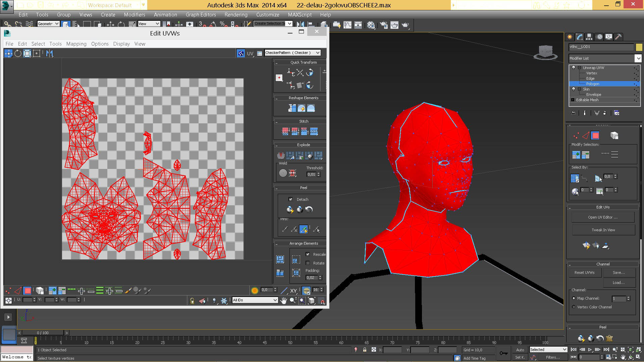Click the Quick Peel icon
This screenshot has height=362, width=644.
290,210
